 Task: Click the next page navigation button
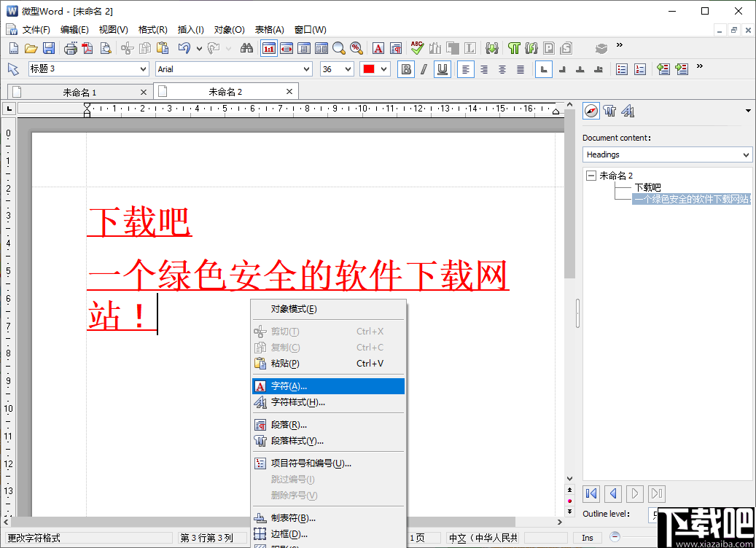pos(634,494)
